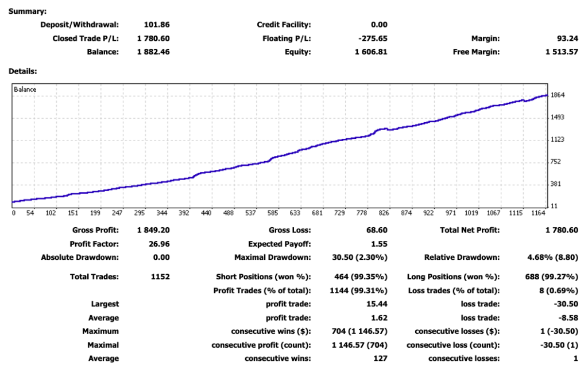Image resolution: width=588 pixels, height=366 pixels.
Task: Click the Maximal Drawdown value 30.50 (2.30%)
Action: click(x=359, y=258)
